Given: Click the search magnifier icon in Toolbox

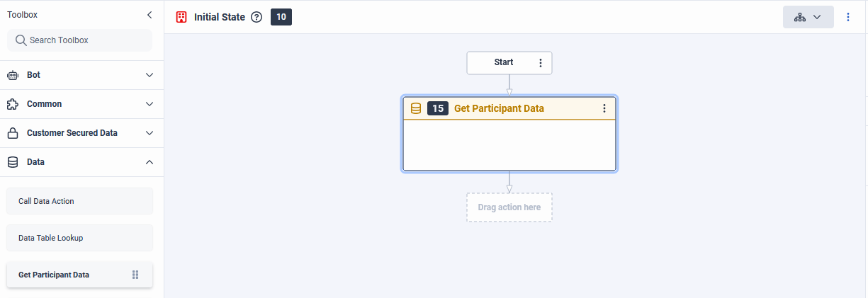Looking at the screenshot, I should pos(21,40).
